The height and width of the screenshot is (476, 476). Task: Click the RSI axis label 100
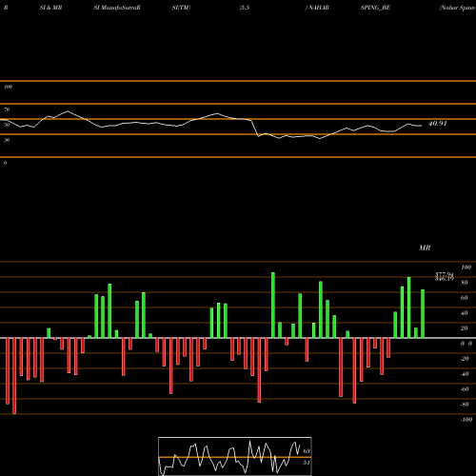coord(8,87)
